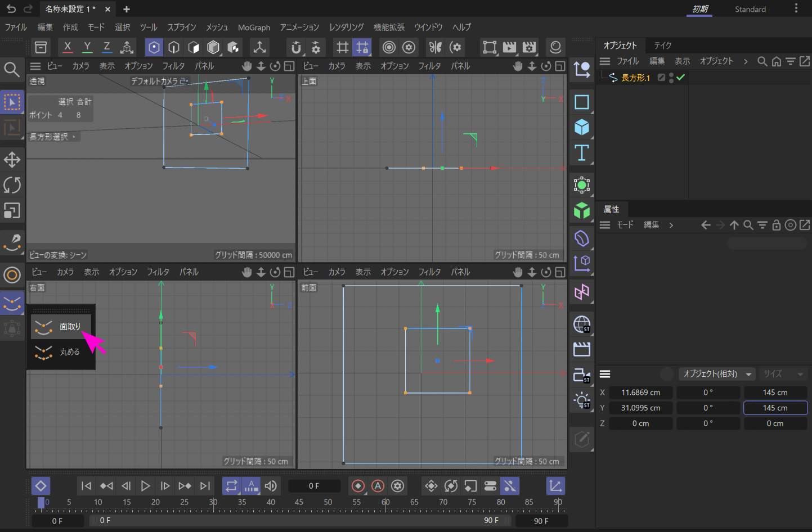This screenshot has height=532, width=812.
Task: Toggle the X axis lock
Action: coord(68,47)
